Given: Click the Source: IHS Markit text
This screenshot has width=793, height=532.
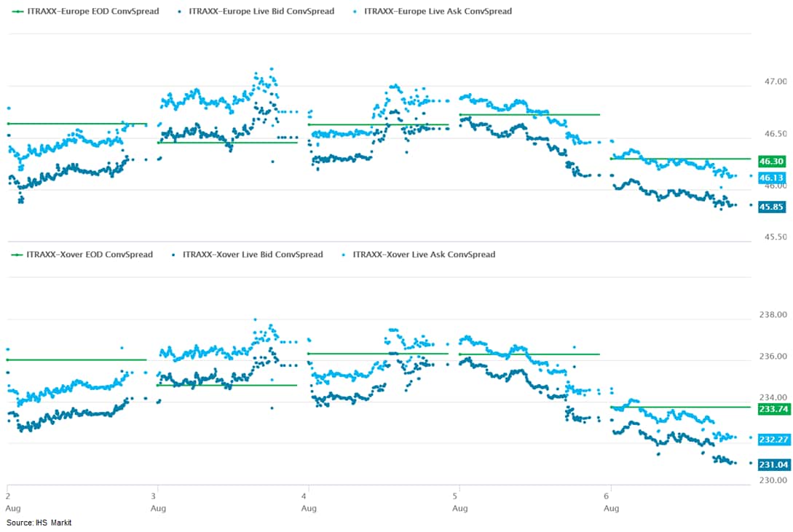Looking at the screenshot, I should (39, 523).
